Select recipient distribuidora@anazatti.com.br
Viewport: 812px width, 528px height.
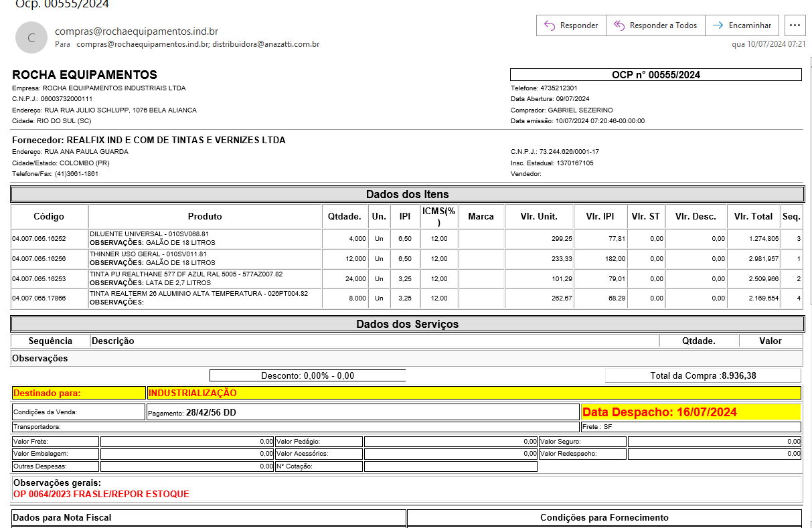coord(266,44)
